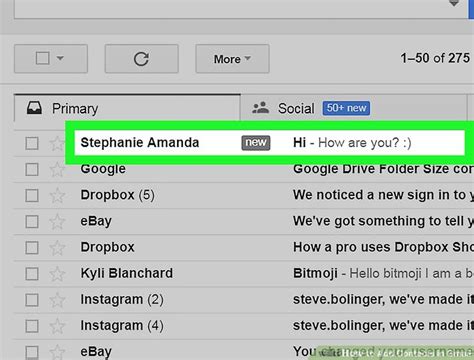Click the 1–50 of 275 message count
Viewport: 474px width, 360px height.
(x=435, y=58)
